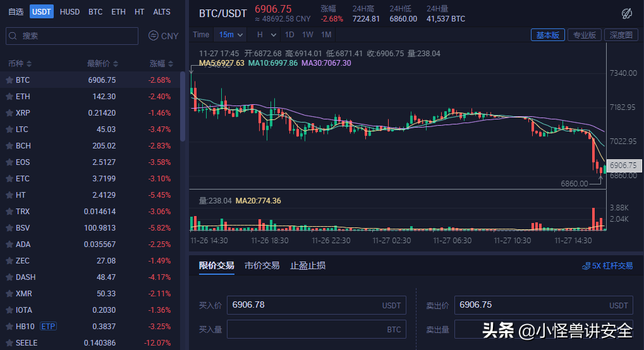Click the MA30:7067.30 indicator label

326,63
